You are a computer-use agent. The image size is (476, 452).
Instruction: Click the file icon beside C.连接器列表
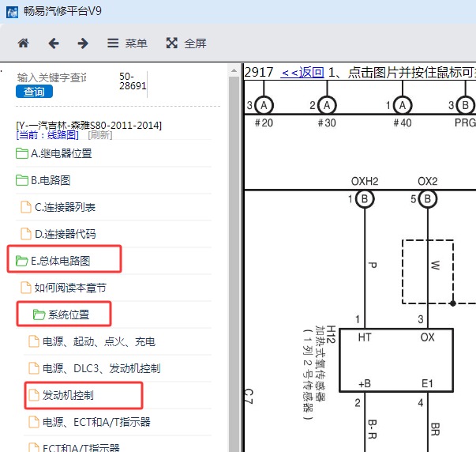26,207
